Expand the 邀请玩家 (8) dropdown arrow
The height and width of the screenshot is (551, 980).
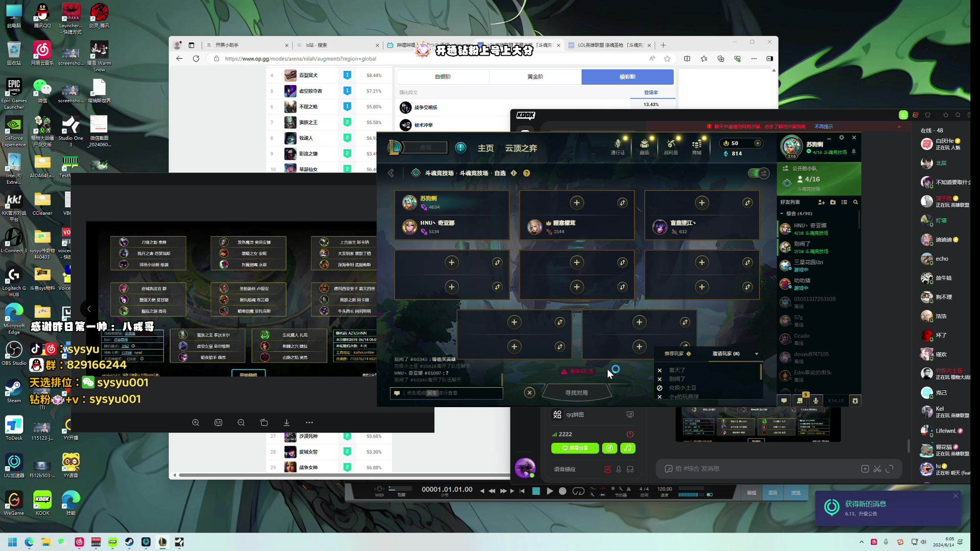[756, 354]
